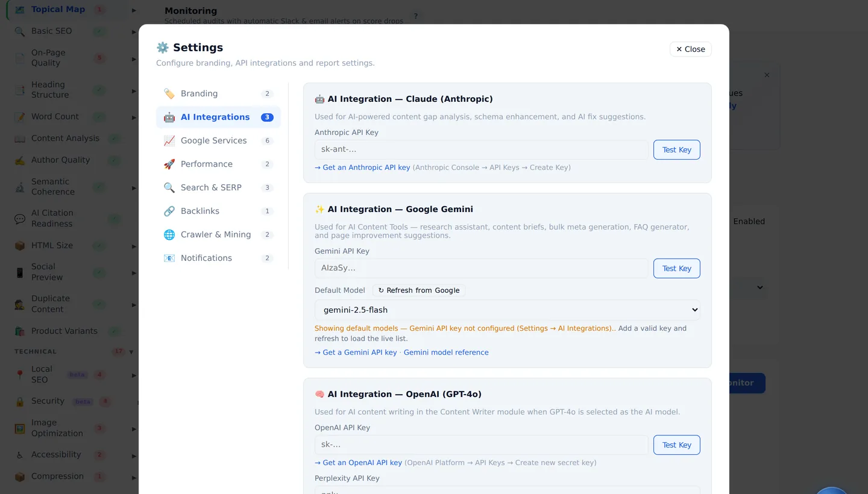Viewport: 868px width, 494px height.
Task: Focus the OpenAI API Key field
Action: [481, 445]
